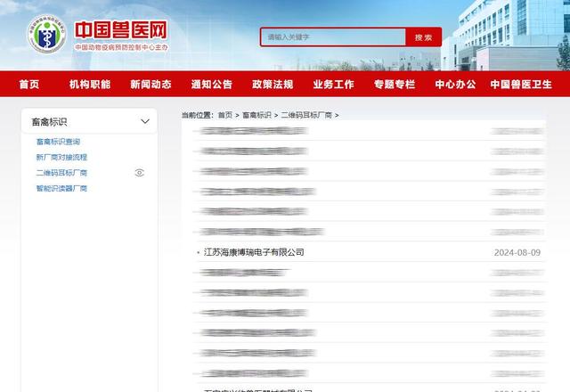The width and height of the screenshot is (570, 392).
Task: Click the eye icon beside 二维码耳标厂商
Action: [139, 173]
